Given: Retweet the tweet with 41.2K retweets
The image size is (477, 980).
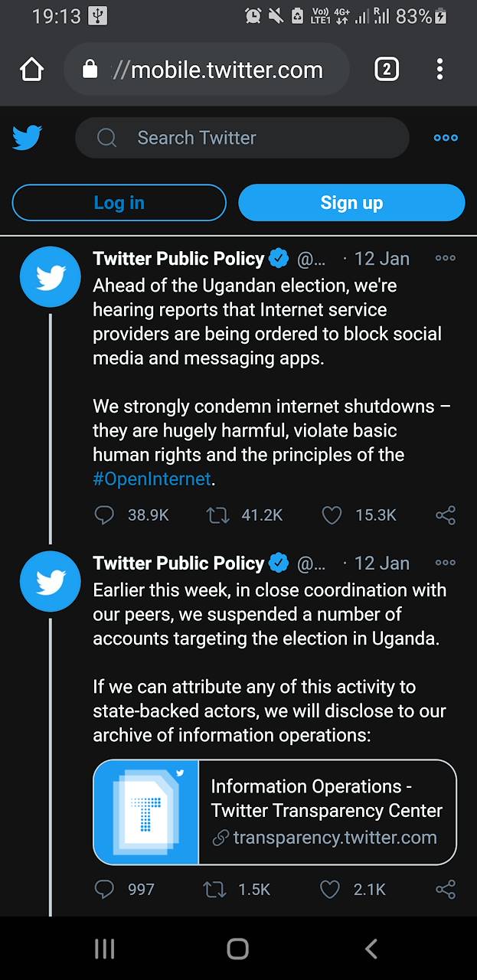Looking at the screenshot, I should pyautogui.click(x=218, y=515).
